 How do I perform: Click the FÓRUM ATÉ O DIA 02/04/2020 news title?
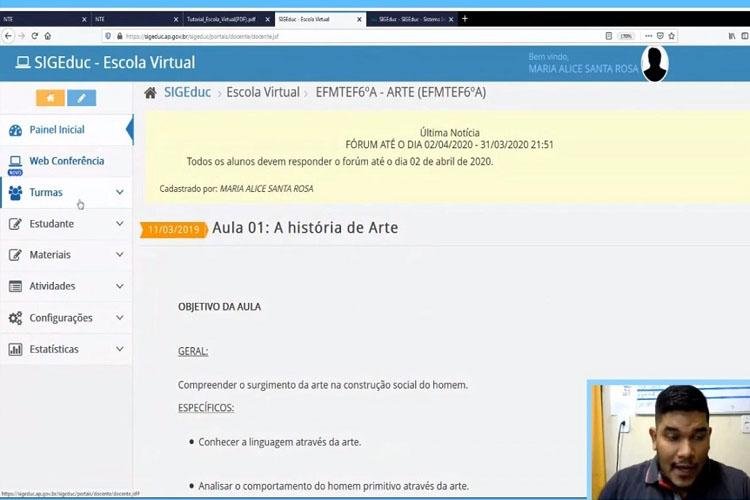[449, 144]
